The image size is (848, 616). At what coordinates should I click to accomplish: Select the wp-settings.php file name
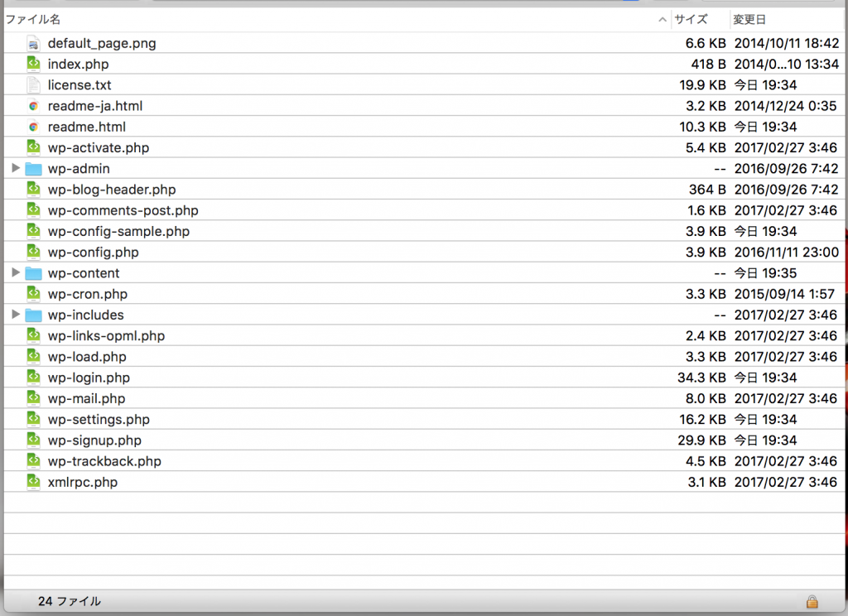coord(99,420)
